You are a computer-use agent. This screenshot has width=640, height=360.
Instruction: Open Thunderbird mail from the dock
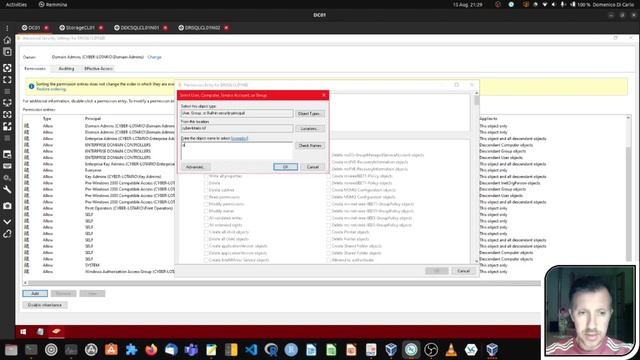pos(171,350)
